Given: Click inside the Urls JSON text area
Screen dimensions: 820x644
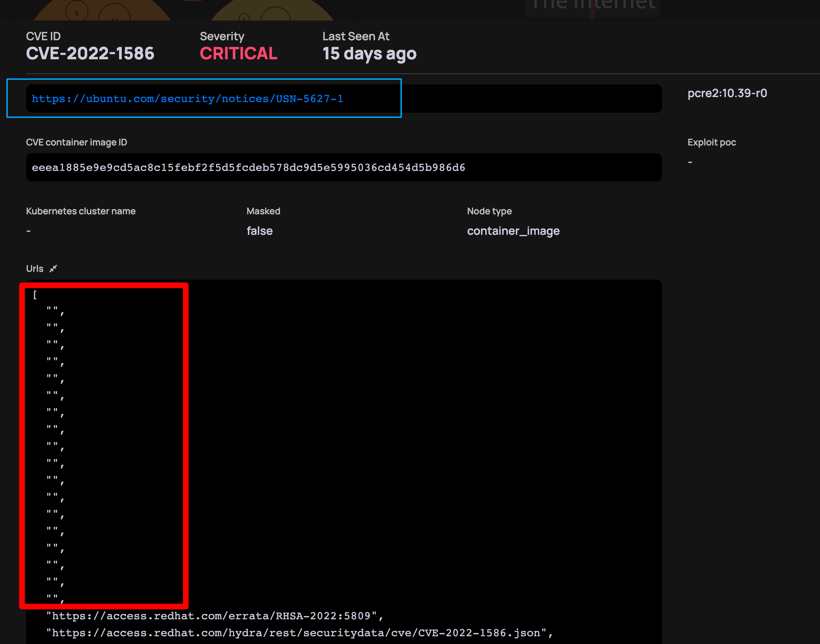Looking at the screenshot, I should 339,415.
